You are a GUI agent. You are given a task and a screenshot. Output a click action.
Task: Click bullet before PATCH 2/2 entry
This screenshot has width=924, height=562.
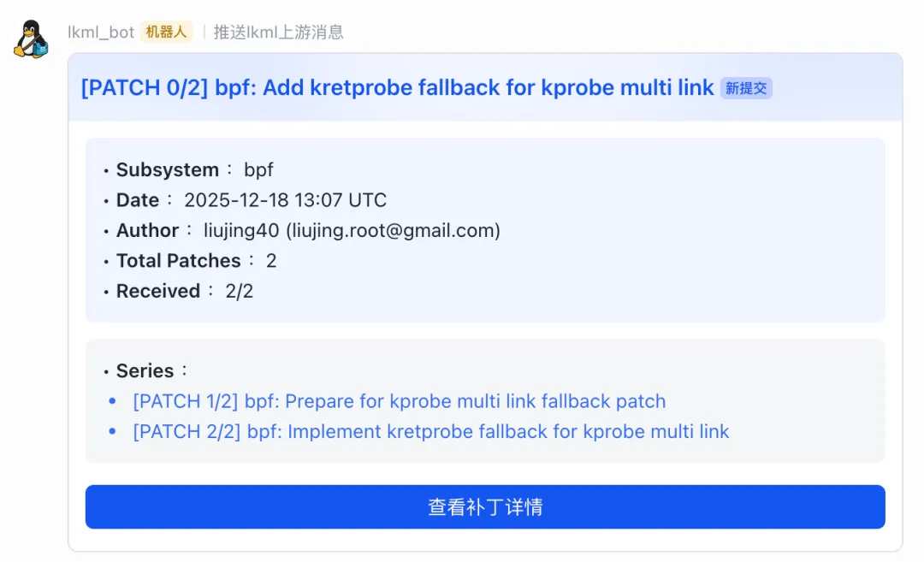(113, 432)
